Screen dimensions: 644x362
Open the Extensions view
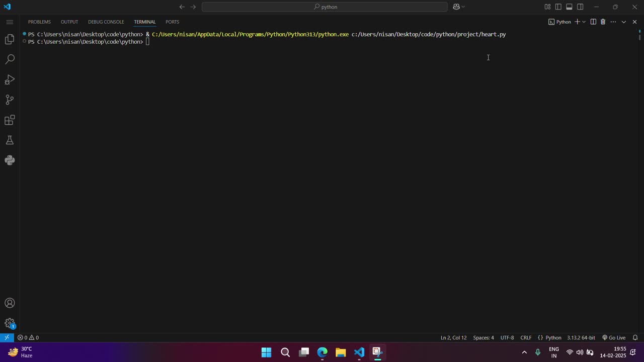pyautogui.click(x=10, y=120)
